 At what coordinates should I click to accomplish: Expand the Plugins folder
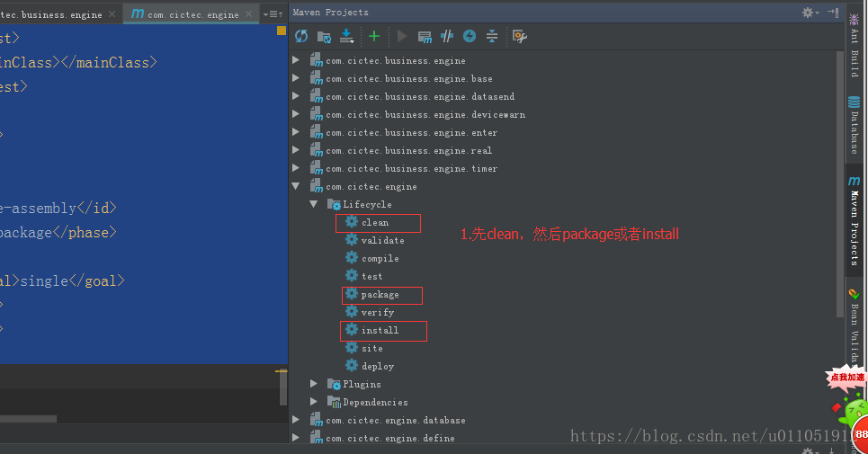pyautogui.click(x=314, y=383)
